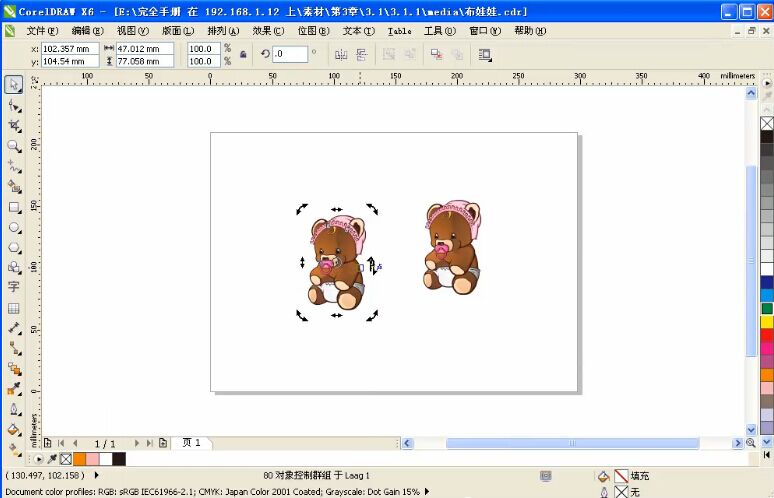
Task: Expand color palette flyout arrow at top
Action: (767, 83)
